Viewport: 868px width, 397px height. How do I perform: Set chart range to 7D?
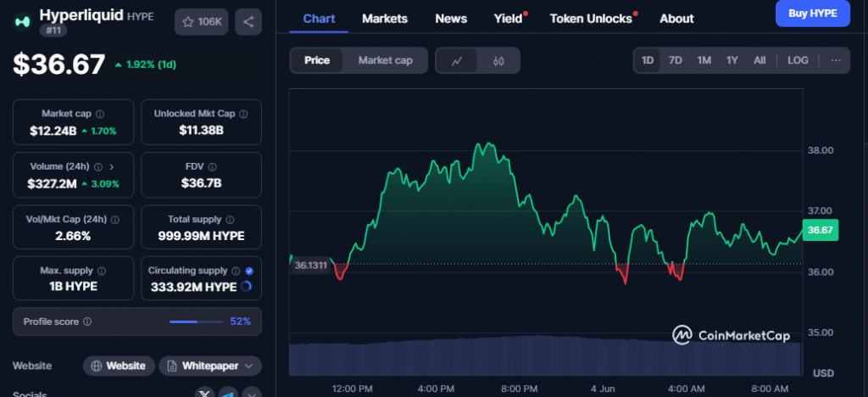pos(676,60)
